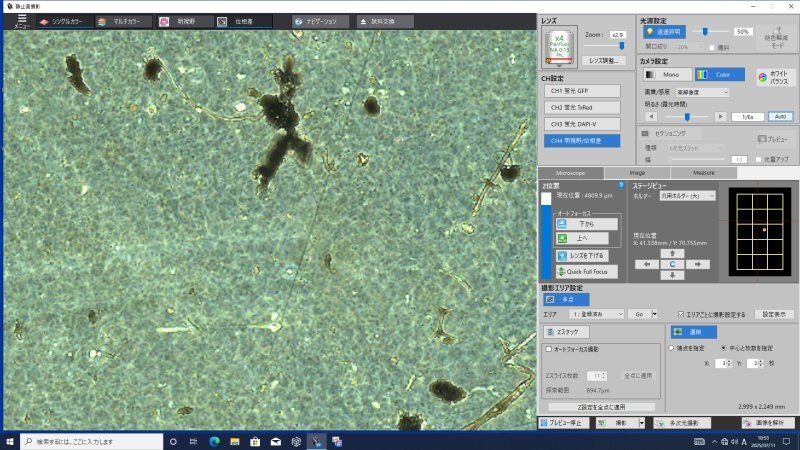This screenshot has width=800, height=450.
Task: Toggle 連結 stitching button
Action: (x=694, y=332)
